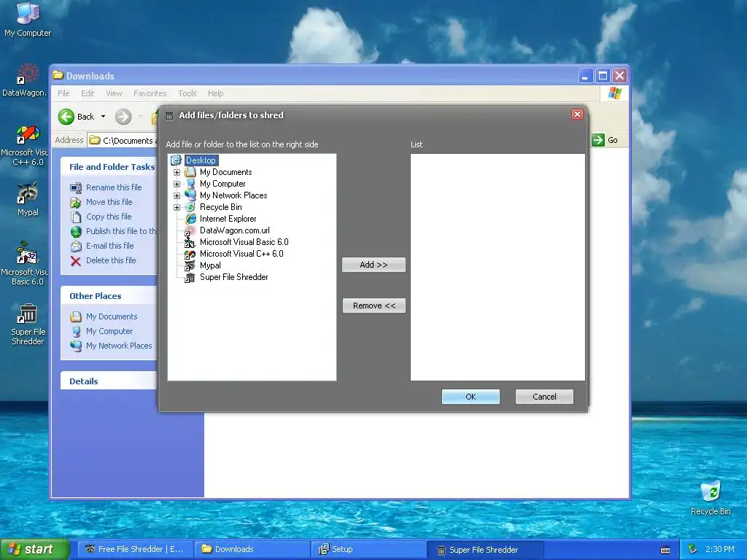The width and height of the screenshot is (747, 560).
Task: Click the Address bar path field
Action: [x=124, y=140]
